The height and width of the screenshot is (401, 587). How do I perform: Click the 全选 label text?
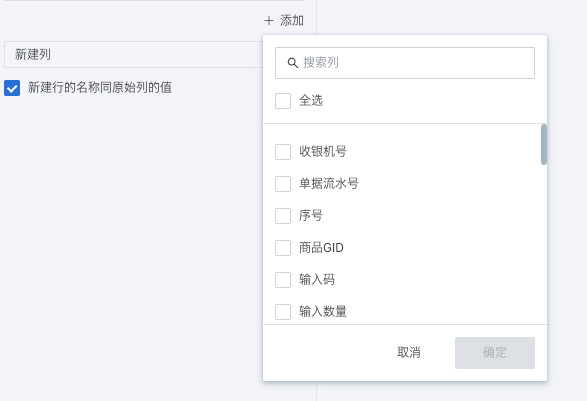[x=311, y=101]
